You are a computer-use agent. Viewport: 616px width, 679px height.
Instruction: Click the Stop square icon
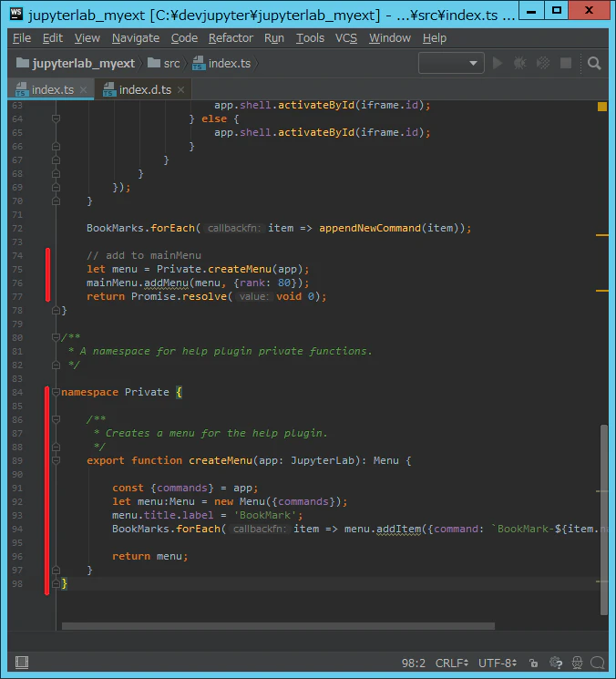tap(566, 63)
